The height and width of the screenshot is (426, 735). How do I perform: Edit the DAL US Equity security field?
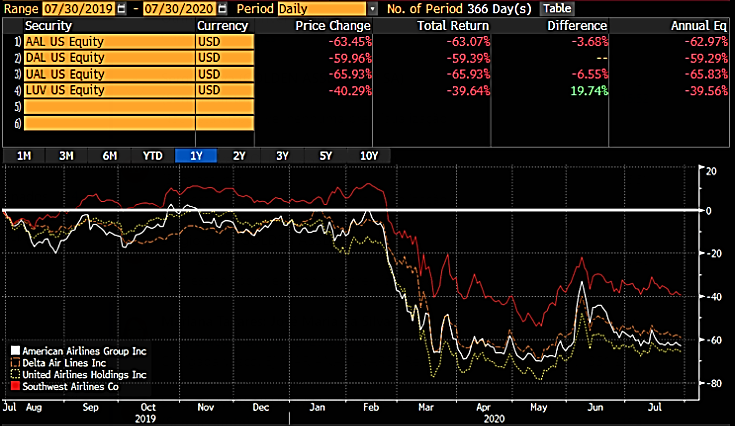pyautogui.click(x=109, y=58)
